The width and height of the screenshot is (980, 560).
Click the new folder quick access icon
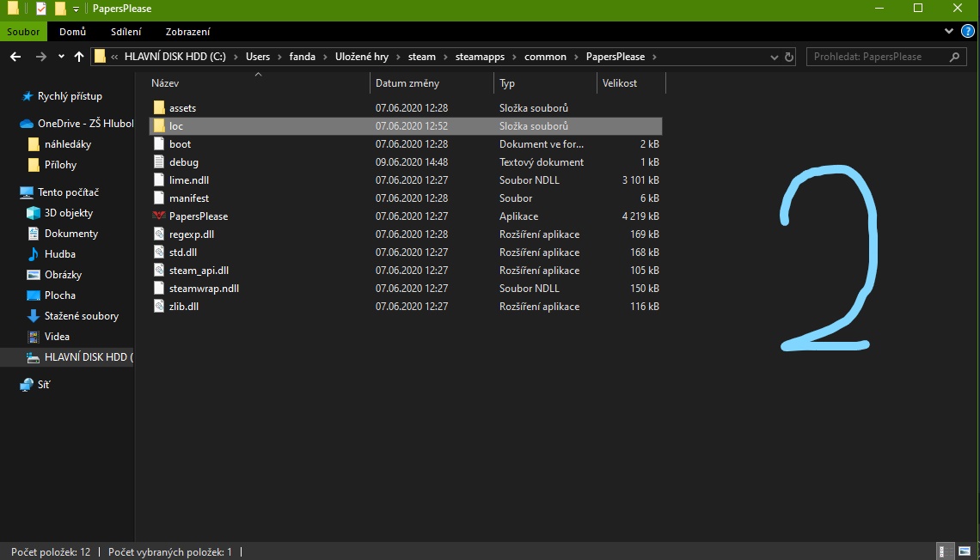60,9
